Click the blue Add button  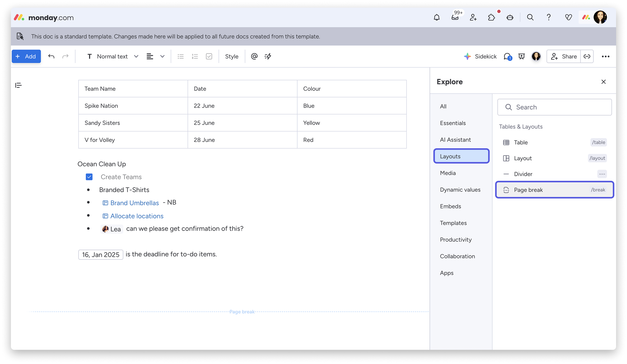pos(26,57)
